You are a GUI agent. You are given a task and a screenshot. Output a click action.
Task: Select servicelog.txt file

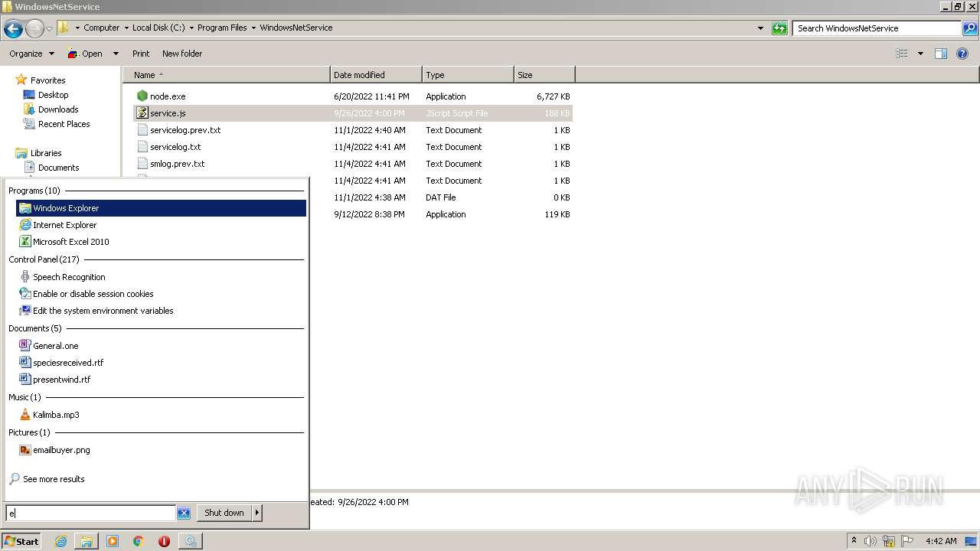pyautogui.click(x=175, y=147)
